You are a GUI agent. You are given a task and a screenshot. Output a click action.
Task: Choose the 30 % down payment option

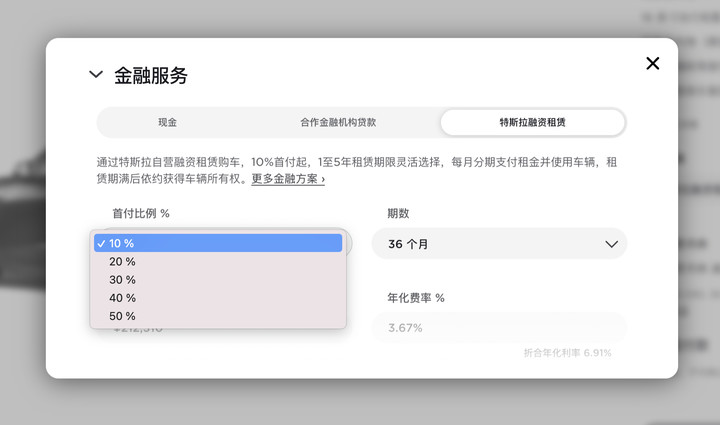218,280
